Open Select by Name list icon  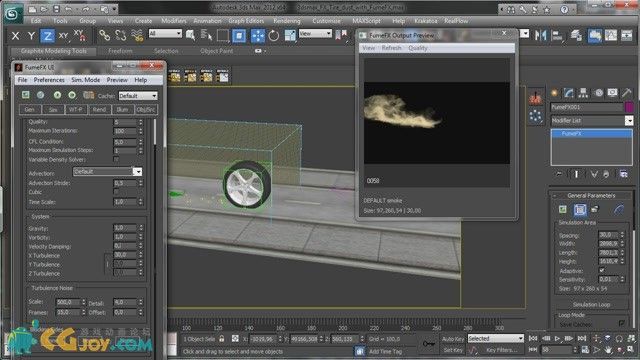[207, 36]
